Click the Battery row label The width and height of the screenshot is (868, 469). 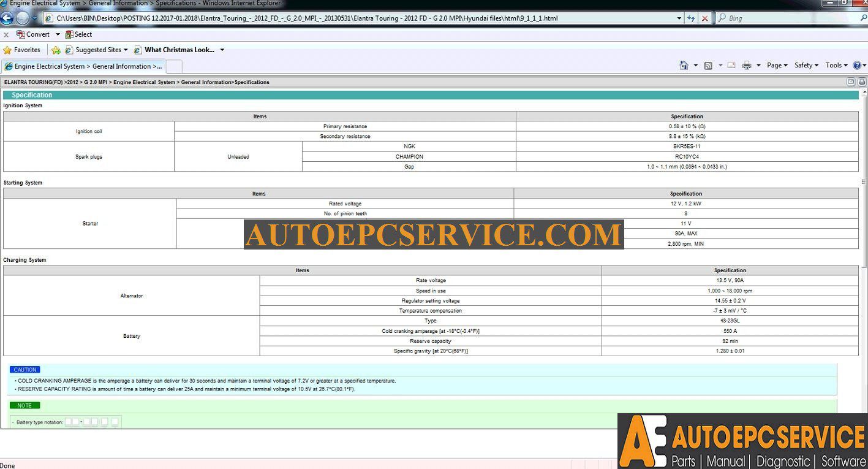(x=132, y=336)
